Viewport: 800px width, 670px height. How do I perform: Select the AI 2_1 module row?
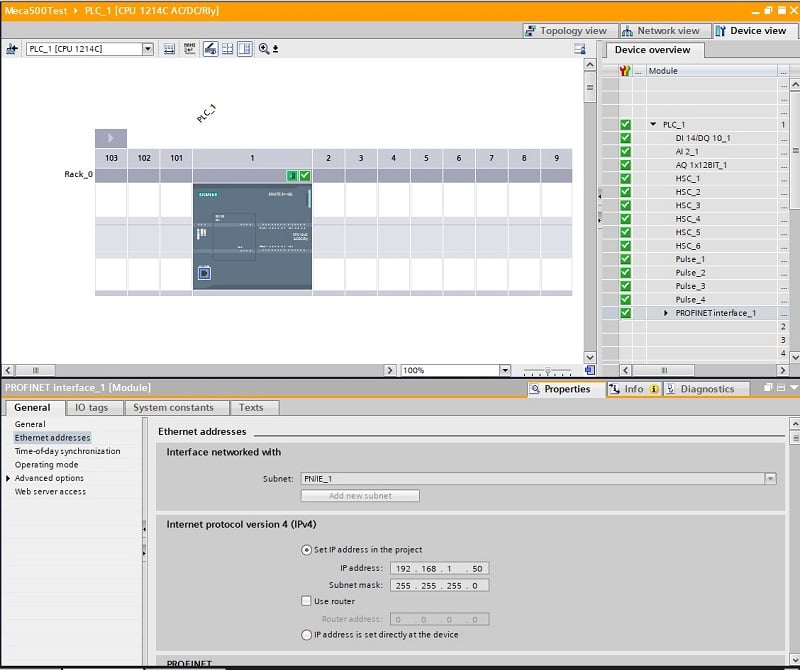(x=687, y=152)
